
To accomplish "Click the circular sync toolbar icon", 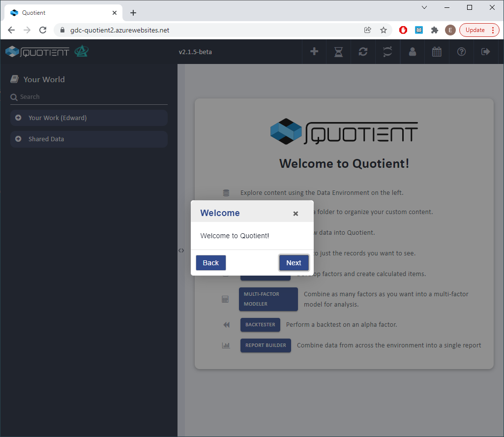I will pos(387,52).
